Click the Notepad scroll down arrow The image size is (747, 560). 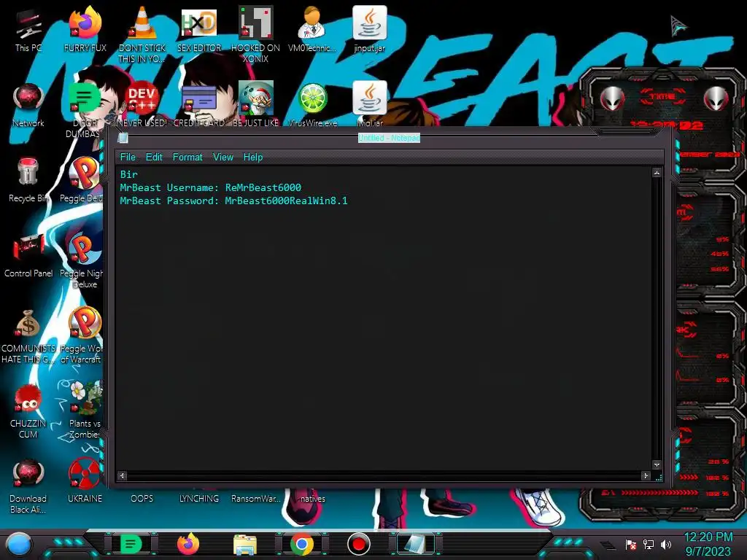657,464
